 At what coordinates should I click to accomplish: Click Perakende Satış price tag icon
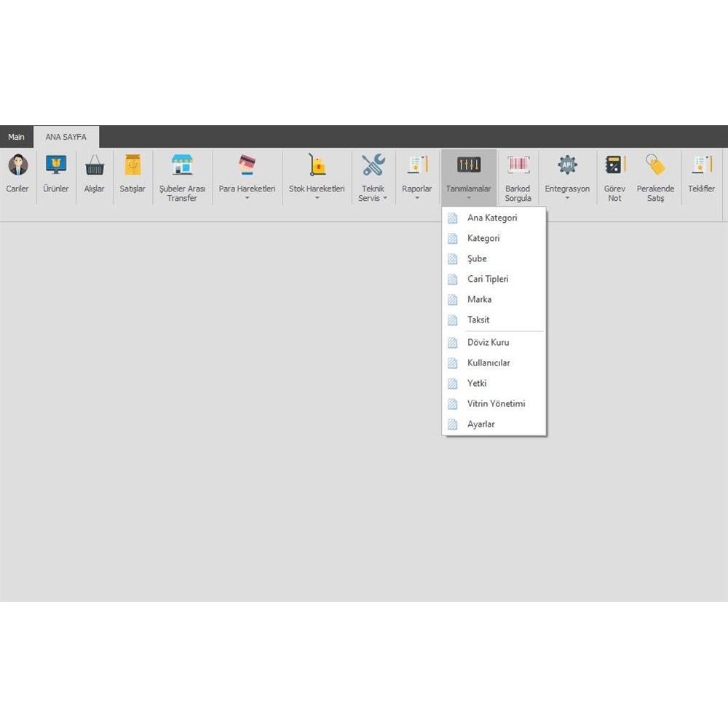pos(655,166)
